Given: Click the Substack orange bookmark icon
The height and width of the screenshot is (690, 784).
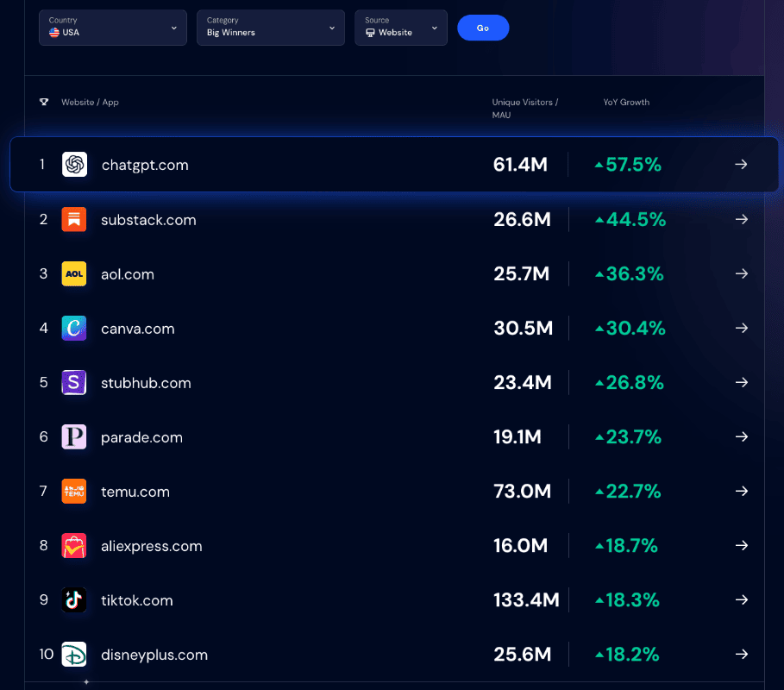Looking at the screenshot, I should 74,219.
